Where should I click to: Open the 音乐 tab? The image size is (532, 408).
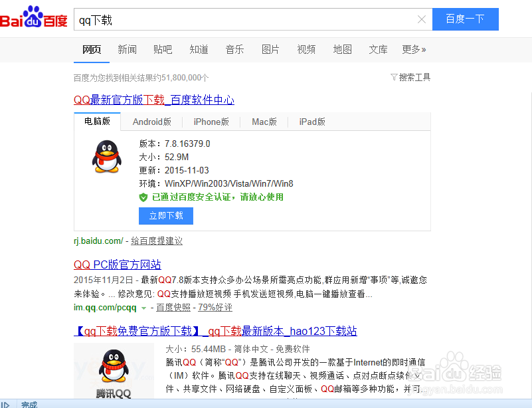235,50
